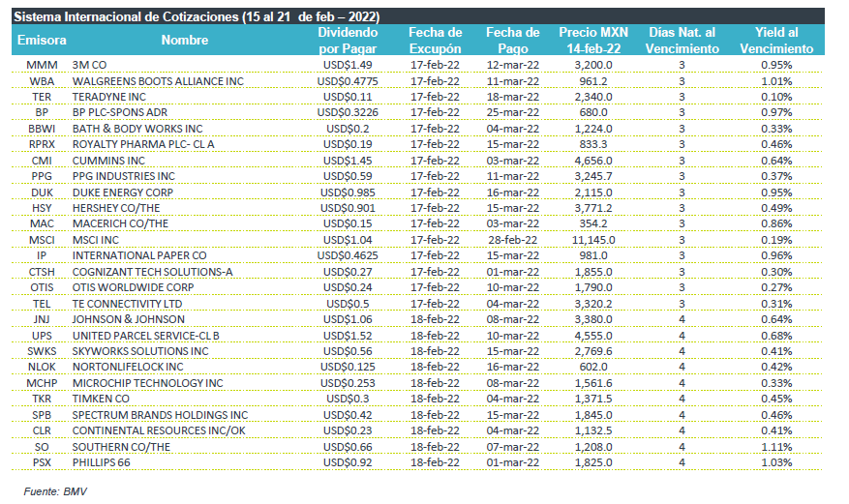Click price '3,245.7'
The width and height of the screenshot is (849, 504).
[593, 176]
